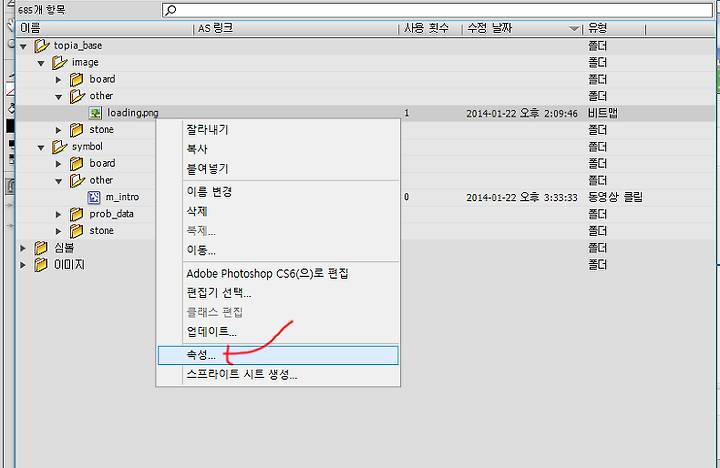Click the 이미지 folder icon
This screenshot has width=720, height=468.
pos(41,265)
